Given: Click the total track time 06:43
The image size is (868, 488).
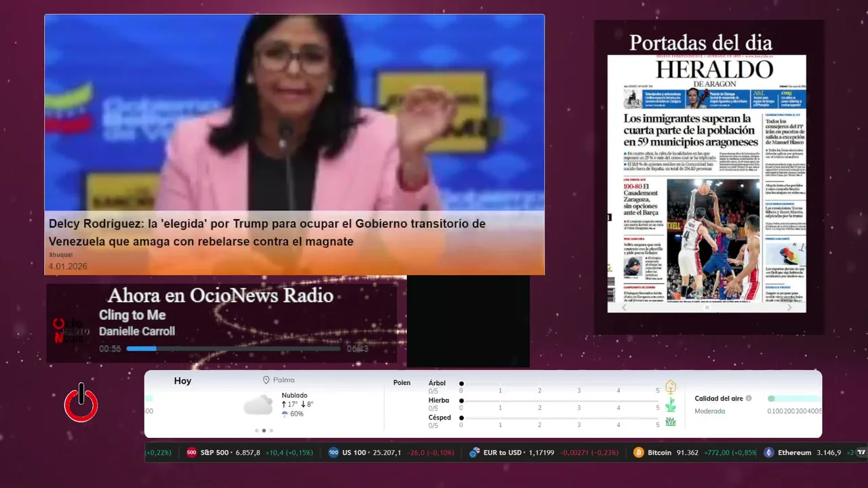Looking at the screenshot, I should point(357,348).
